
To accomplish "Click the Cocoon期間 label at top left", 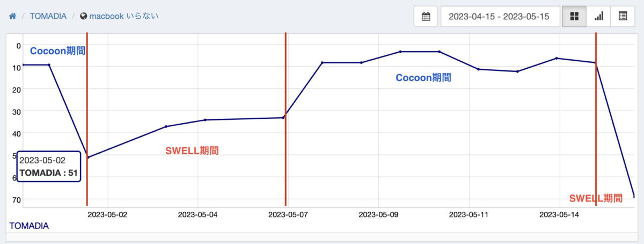I will (57, 51).
